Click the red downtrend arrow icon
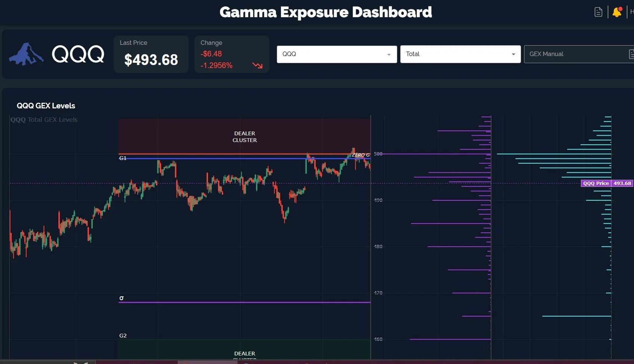Screen dimensions: 634x364 tap(257, 65)
